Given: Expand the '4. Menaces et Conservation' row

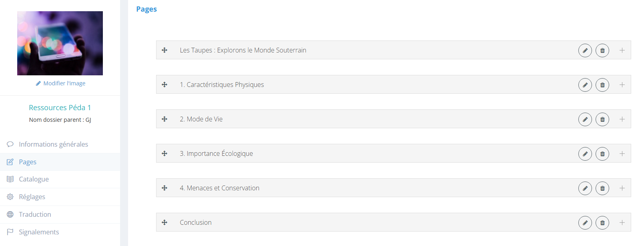Looking at the screenshot, I should [622, 188].
